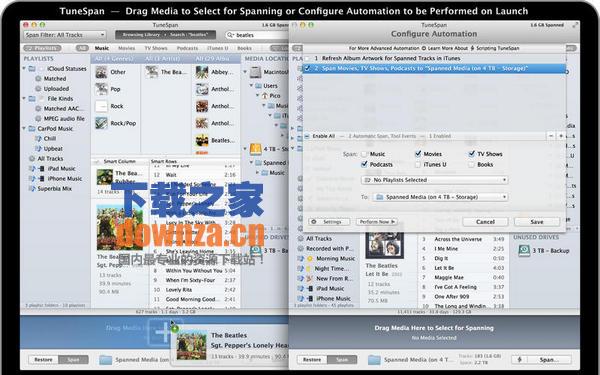Collapse the Macintosh drive in Media Locations
The image size is (600, 375).
(x=245, y=72)
